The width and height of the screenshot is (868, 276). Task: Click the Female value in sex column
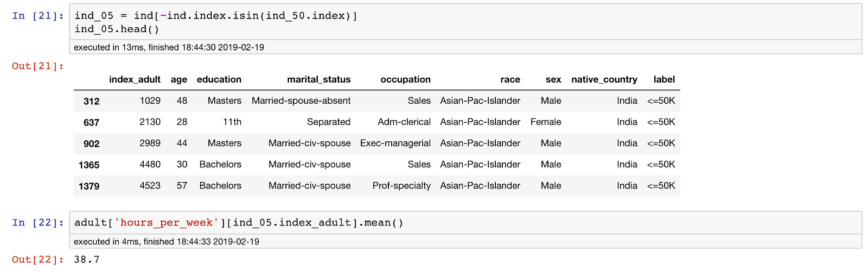pyautogui.click(x=546, y=122)
